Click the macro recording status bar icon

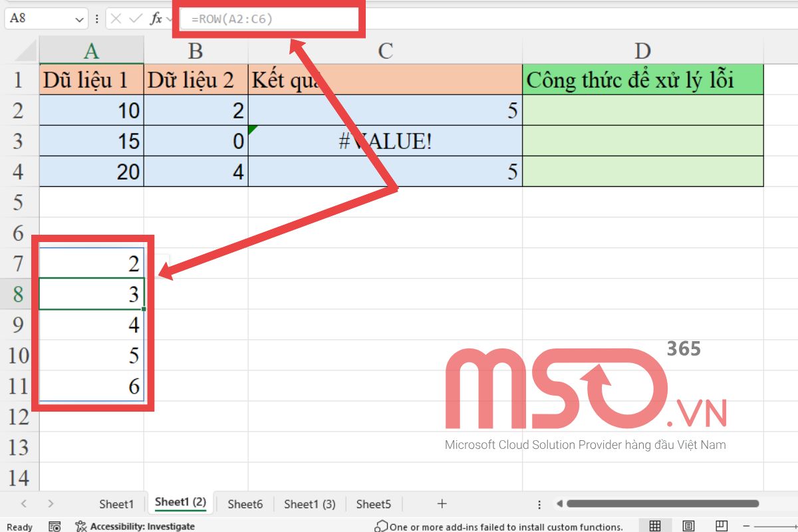(55, 526)
